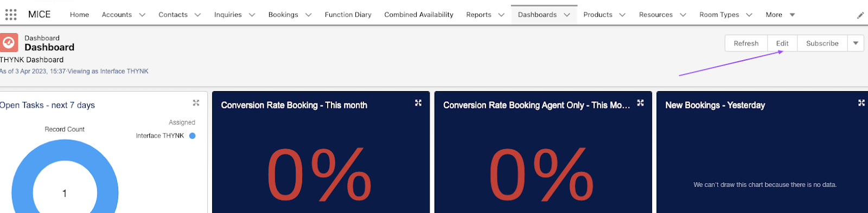Screen dimensions: 868x213
Task: Click the red Dashboard gauge icon
Action: point(9,43)
